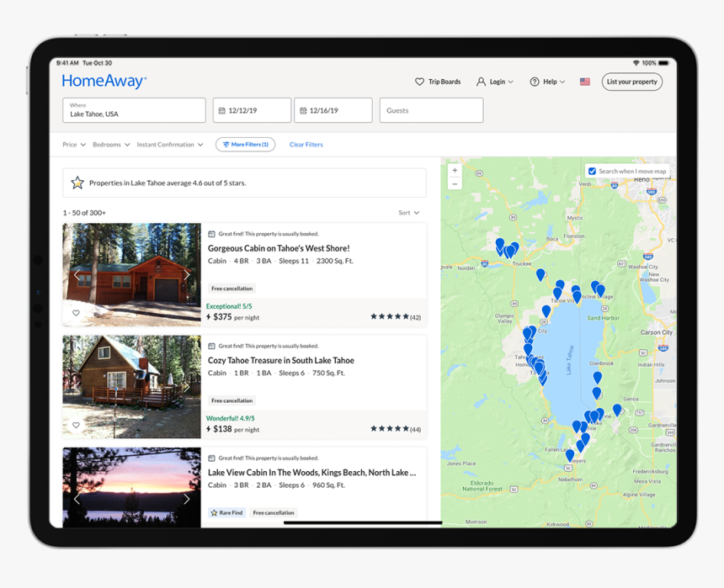Click the Clear Filters link
Image resolution: width=724 pixels, height=588 pixels.
[306, 145]
